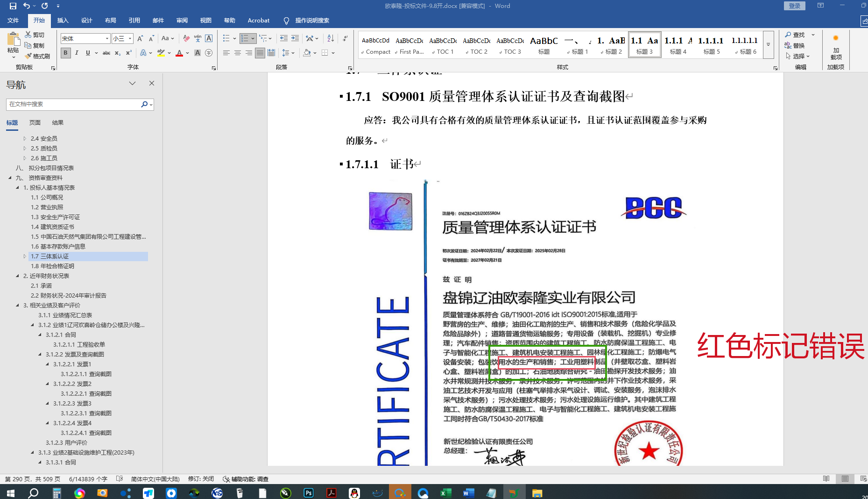Toggle underline formatting
This screenshot has height=499, width=868.
(x=88, y=53)
